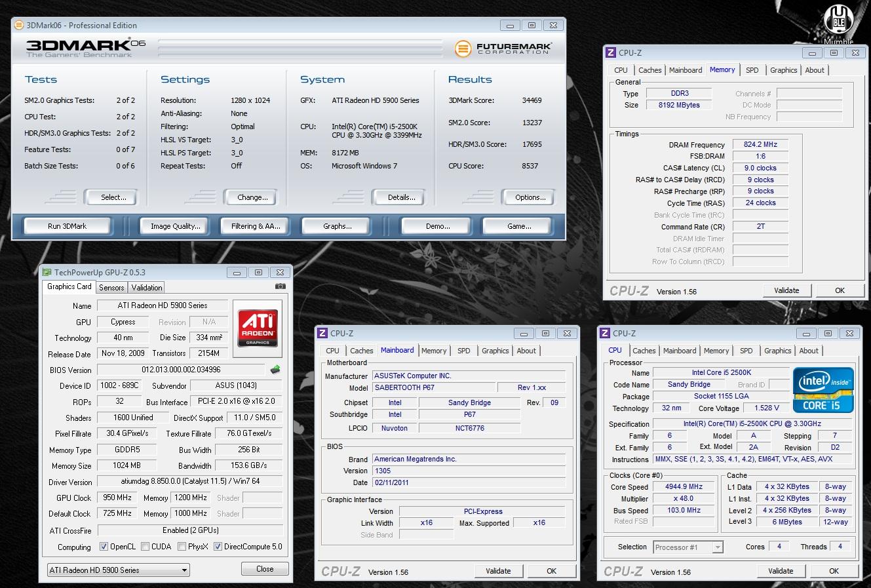The height and width of the screenshot is (588, 871).
Task: Click Validate in CPU-Z Memory window
Action: pos(786,290)
